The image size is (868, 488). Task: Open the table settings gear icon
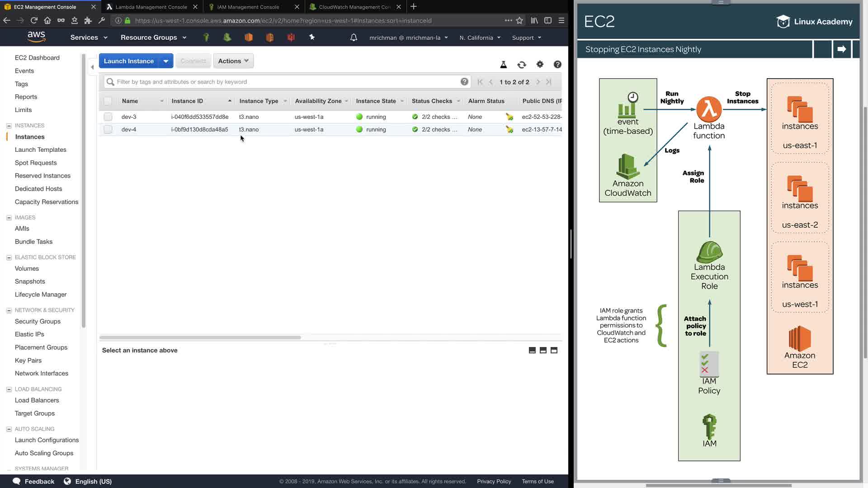click(540, 65)
